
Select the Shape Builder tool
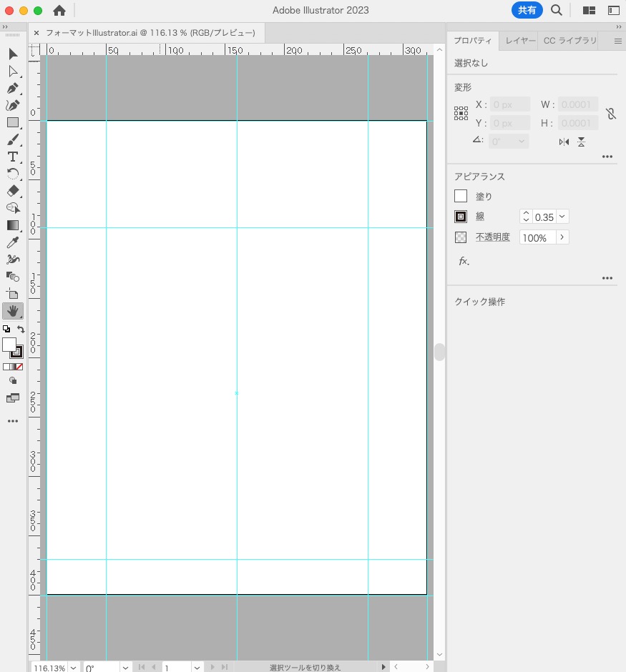click(x=13, y=277)
